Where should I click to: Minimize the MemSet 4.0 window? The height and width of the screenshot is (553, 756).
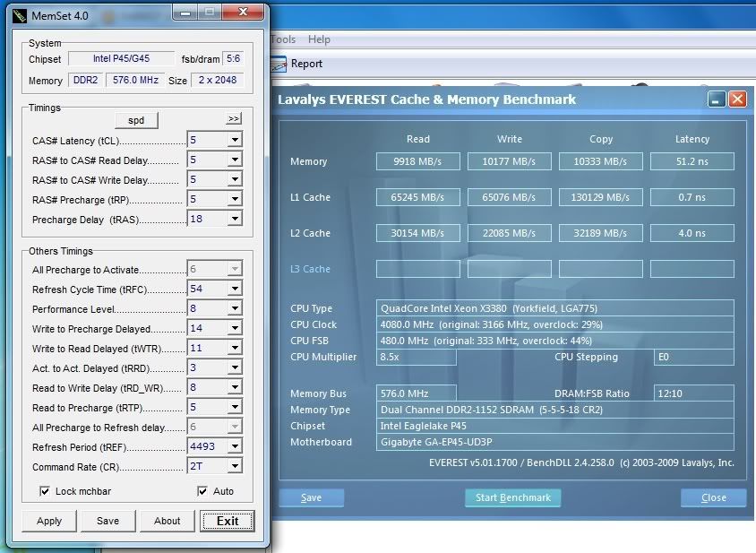185,13
